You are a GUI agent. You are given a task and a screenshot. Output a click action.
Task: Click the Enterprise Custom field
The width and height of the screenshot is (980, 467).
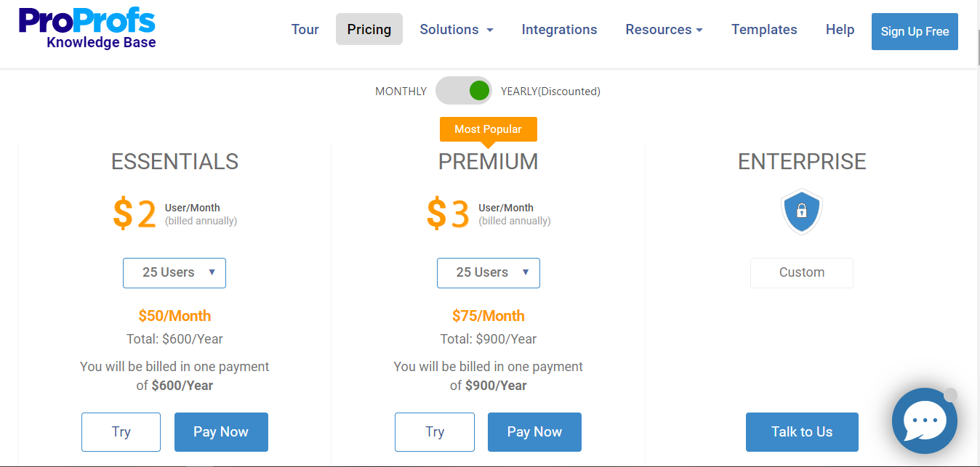tap(802, 272)
